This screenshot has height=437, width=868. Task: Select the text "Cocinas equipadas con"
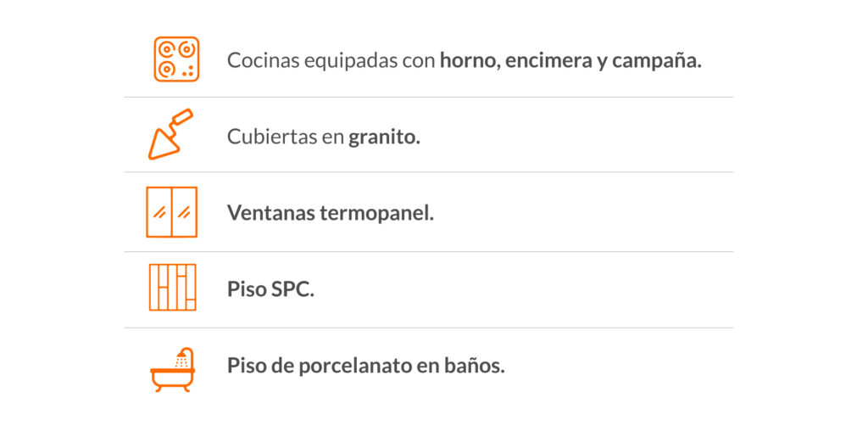[331, 60]
